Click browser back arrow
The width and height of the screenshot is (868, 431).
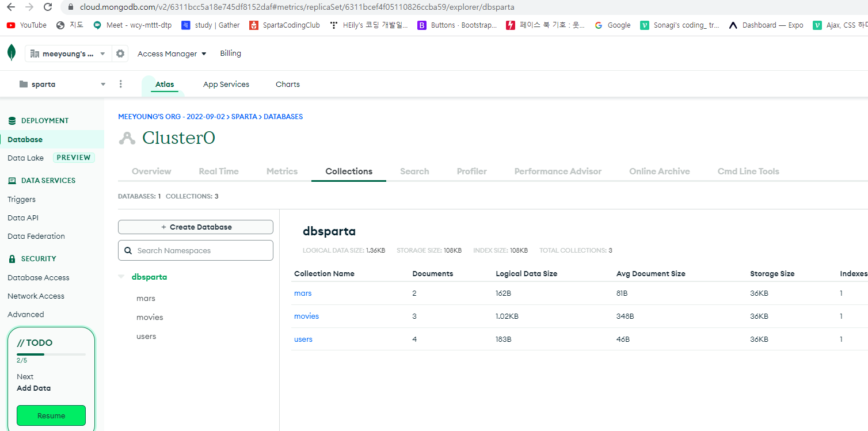coord(11,7)
